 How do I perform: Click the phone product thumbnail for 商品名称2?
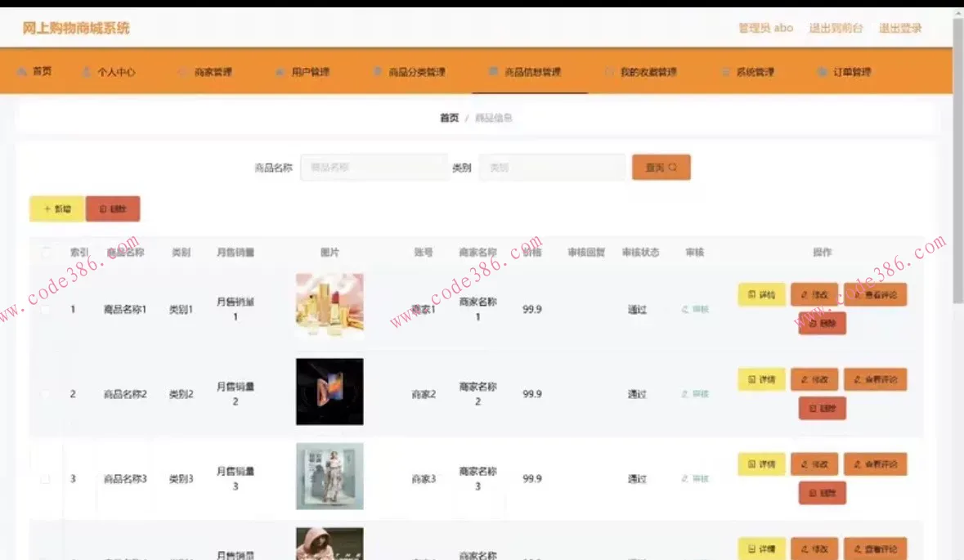[329, 392]
